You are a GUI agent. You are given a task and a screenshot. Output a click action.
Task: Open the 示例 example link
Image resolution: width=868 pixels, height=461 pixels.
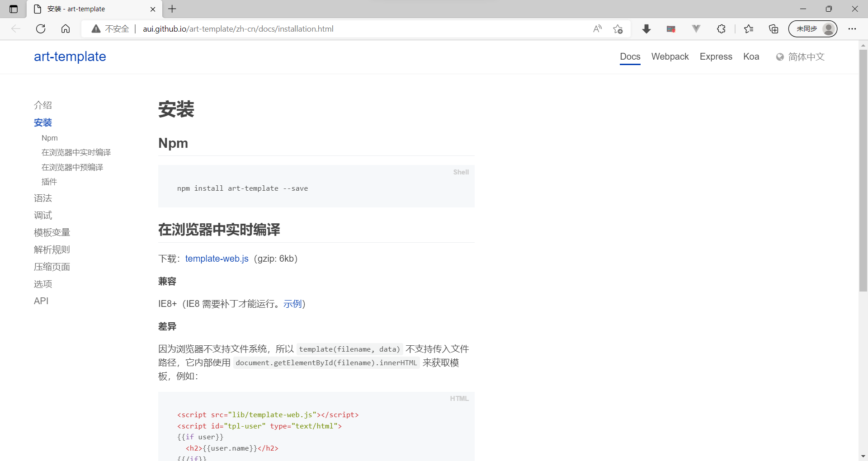click(292, 304)
